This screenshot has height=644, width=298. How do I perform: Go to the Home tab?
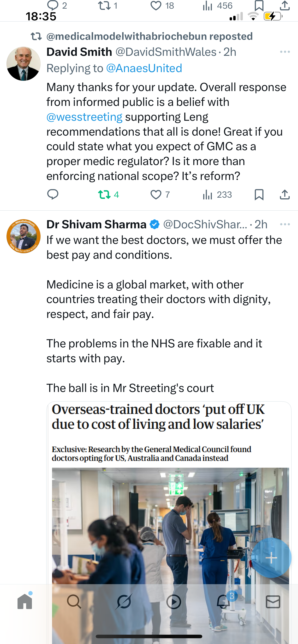coord(25,602)
